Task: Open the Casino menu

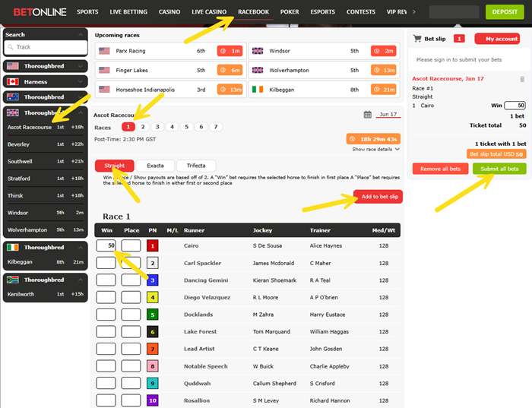Action: coord(169,12)
